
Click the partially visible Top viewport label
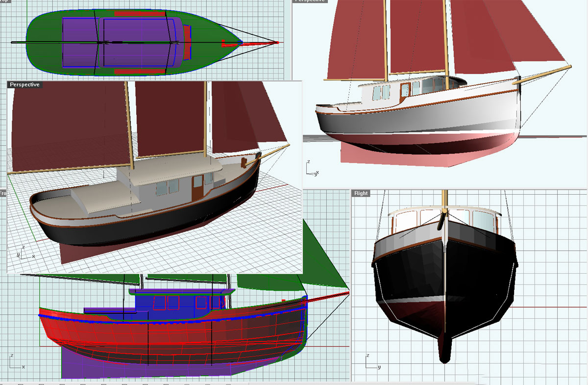point(4,1)
